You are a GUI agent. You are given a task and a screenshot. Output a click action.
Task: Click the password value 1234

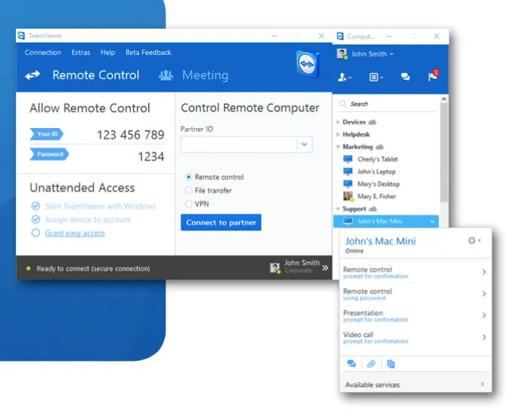[151, 157]
